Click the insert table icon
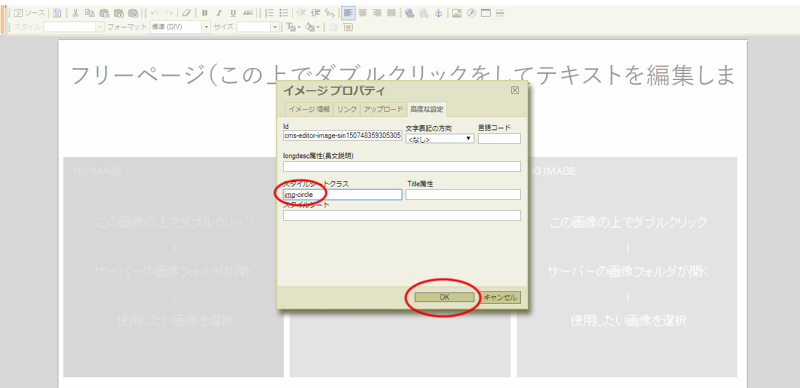The height and width of the screenshot is (388, 800). (486, 13)
